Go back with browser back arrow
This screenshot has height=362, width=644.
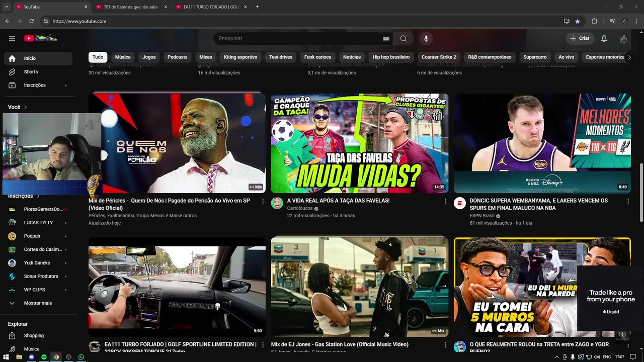point(7,21)
